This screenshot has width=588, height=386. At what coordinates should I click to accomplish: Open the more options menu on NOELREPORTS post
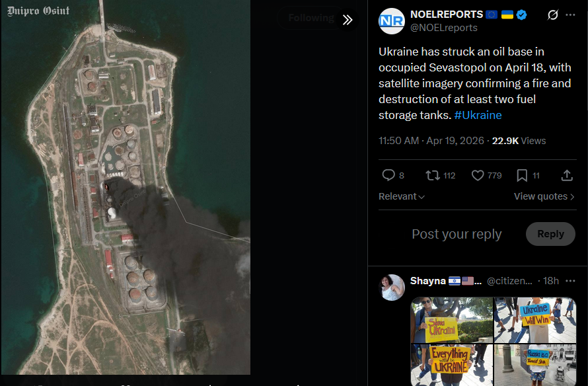click(x=570, y=15)
